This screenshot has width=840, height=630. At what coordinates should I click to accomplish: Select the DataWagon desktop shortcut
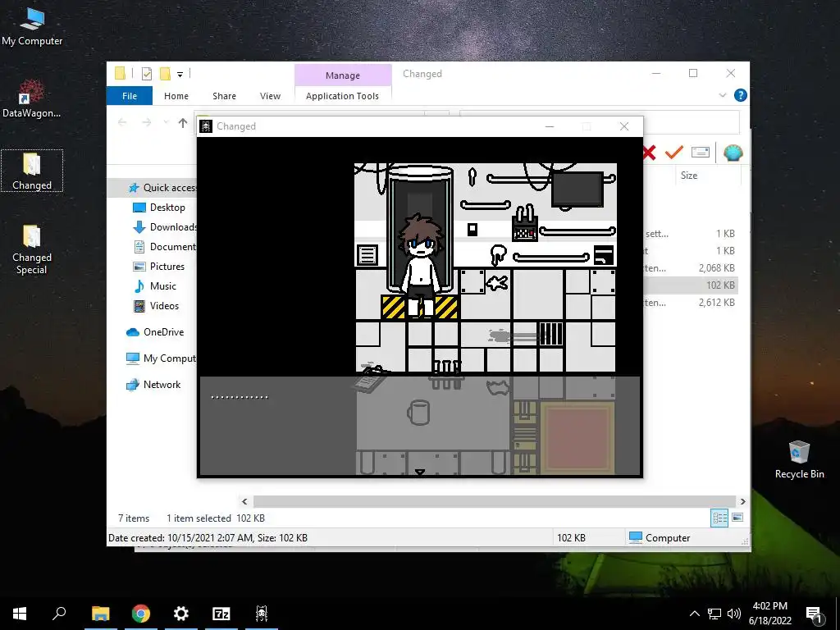point(32,98)
